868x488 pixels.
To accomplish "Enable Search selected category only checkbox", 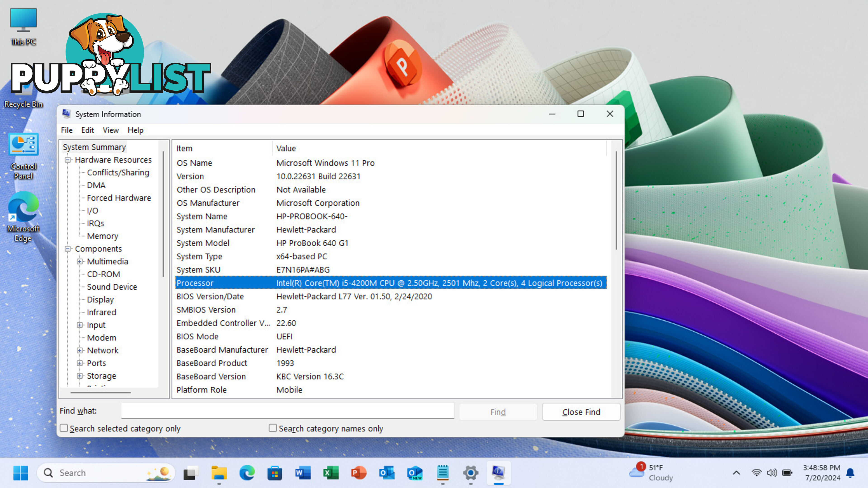I will point(64,428).
